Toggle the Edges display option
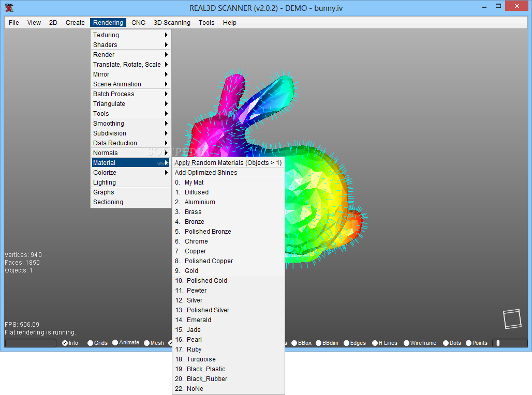Viewport: 532px width, 395px height. click(355, 343)
